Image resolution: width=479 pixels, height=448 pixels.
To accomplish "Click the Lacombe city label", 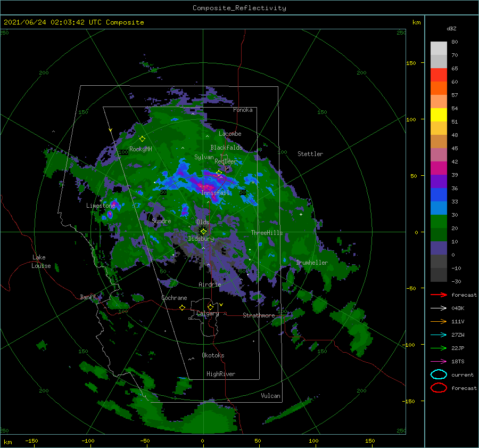I will [230, 134].
